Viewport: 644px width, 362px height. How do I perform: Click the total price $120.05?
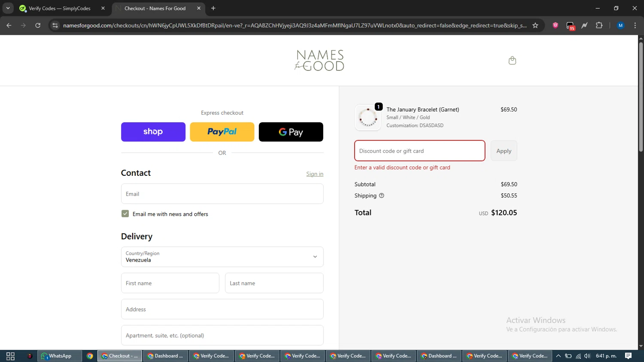(x=504, y=213)
